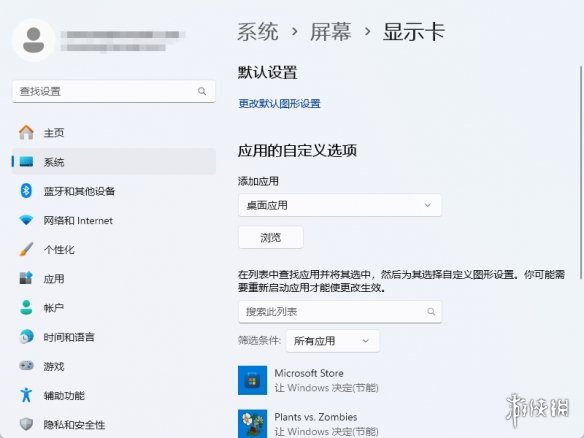This screenshot has width=584, height=438.
Task: Click the magnifier in 搜索此列表 box
Action: click(431, 312)
